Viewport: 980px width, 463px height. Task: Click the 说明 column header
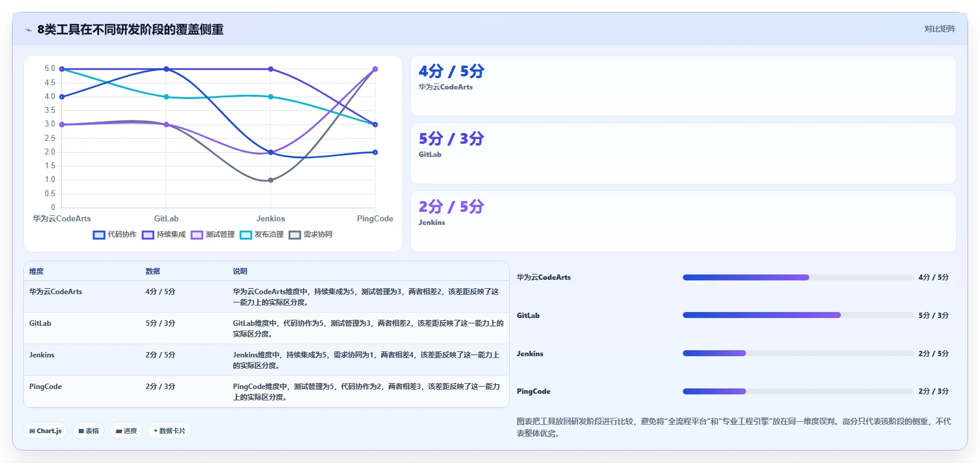pyautogui.click(x=240, y=271)
